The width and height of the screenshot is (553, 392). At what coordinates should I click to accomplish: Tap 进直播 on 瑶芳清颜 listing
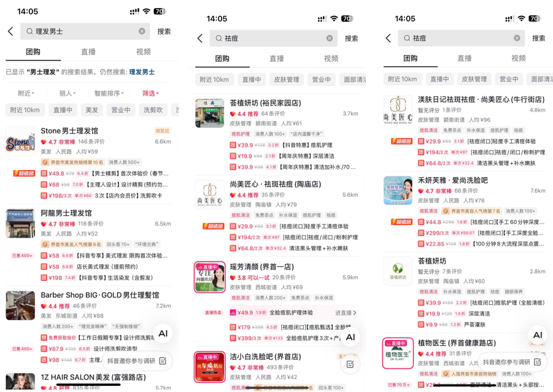click(346, 313)
